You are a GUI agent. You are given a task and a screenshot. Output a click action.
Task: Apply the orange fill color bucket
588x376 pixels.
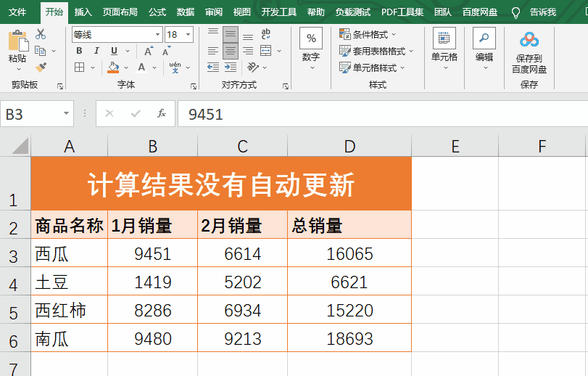pyautogui.click(x=113, y=68)
